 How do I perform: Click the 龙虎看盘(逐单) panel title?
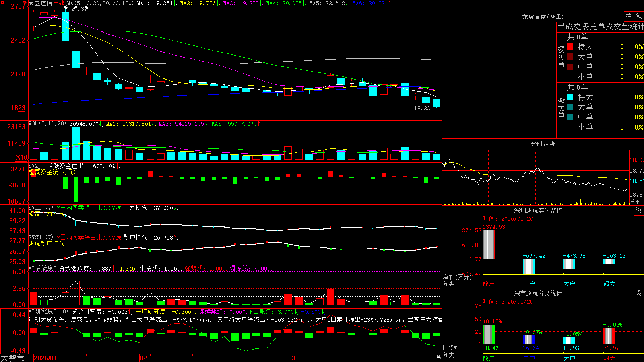click(x=543, y=16)
